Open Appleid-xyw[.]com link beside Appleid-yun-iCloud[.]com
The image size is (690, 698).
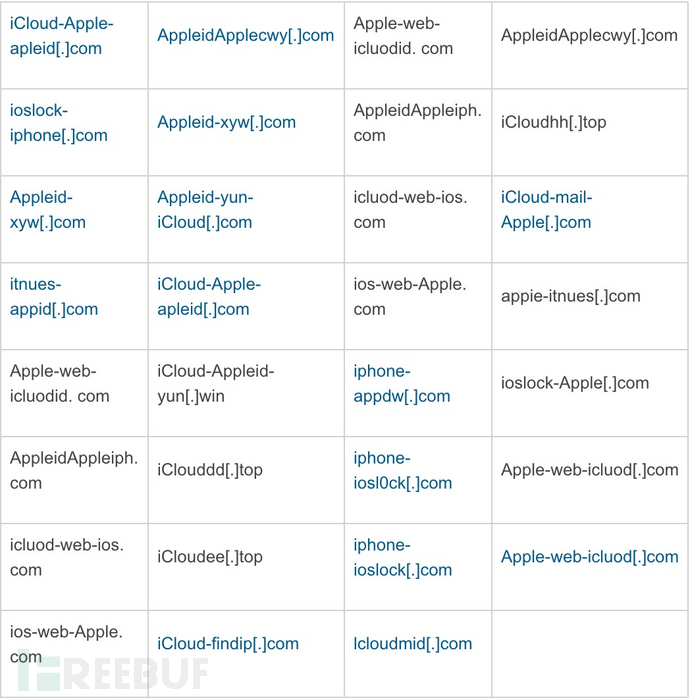(48, 210)
